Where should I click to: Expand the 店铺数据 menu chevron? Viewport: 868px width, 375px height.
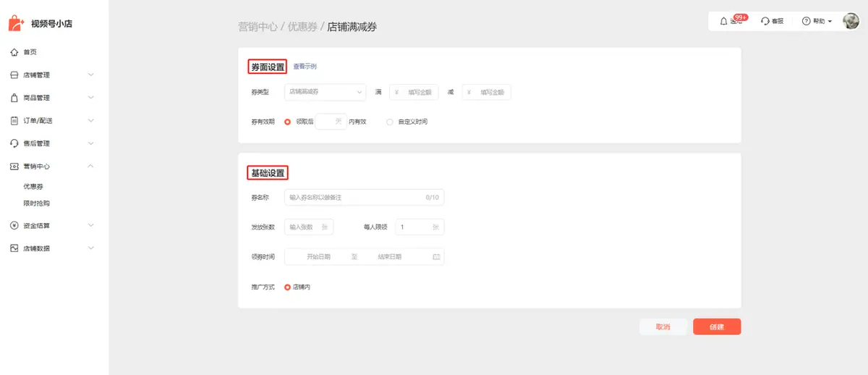90,248
